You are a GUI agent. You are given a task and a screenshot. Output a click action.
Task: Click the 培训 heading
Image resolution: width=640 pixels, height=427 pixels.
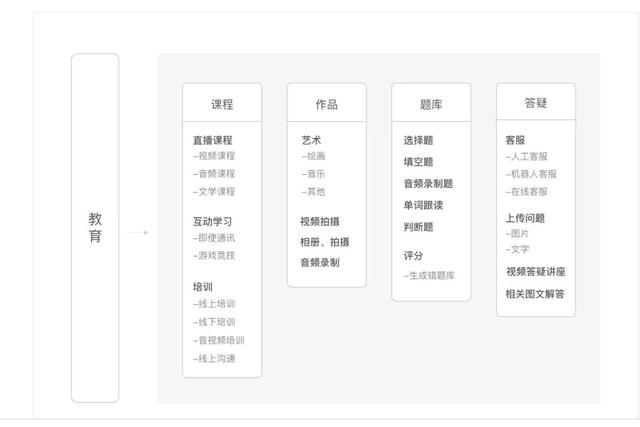(203, 287)
